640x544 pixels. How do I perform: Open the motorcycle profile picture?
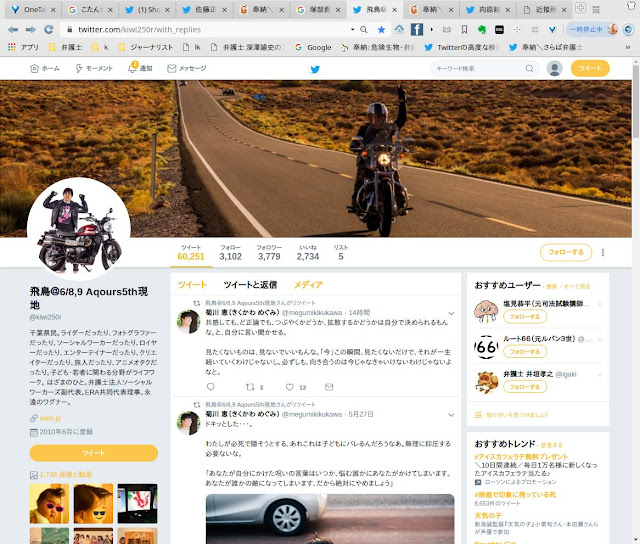coord(79,229)
